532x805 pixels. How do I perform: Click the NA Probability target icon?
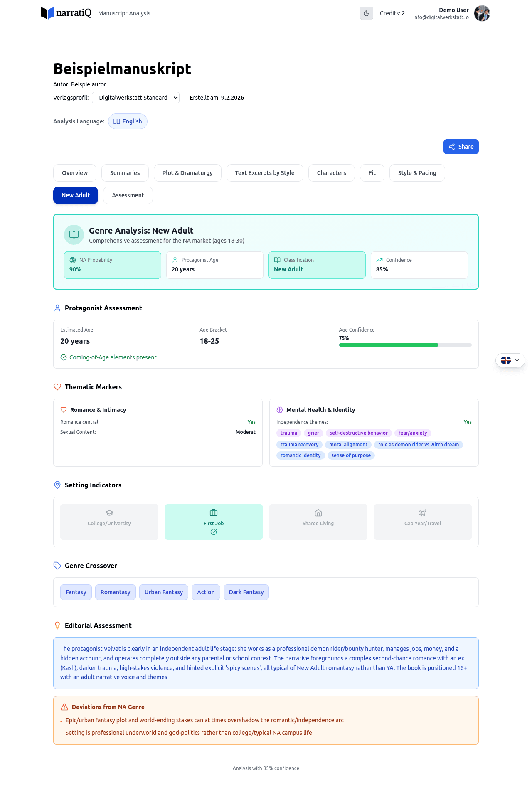click(x=73, y=260)
